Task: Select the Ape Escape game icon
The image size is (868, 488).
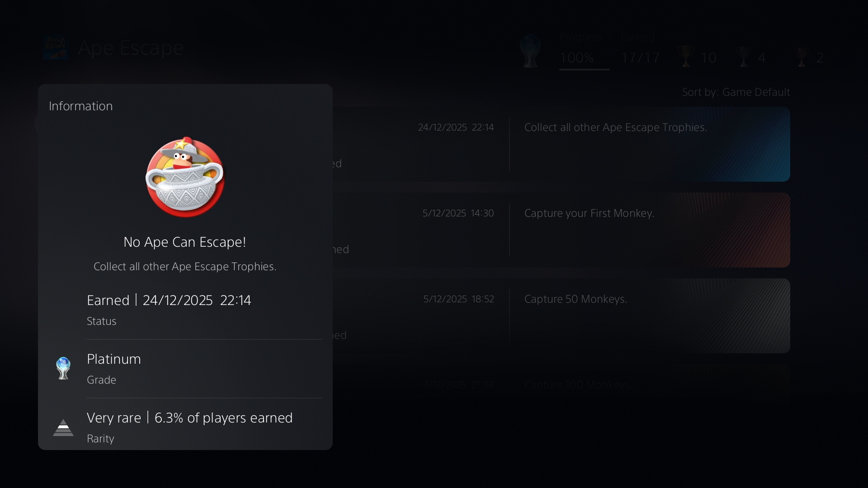Action: (56, 48)
